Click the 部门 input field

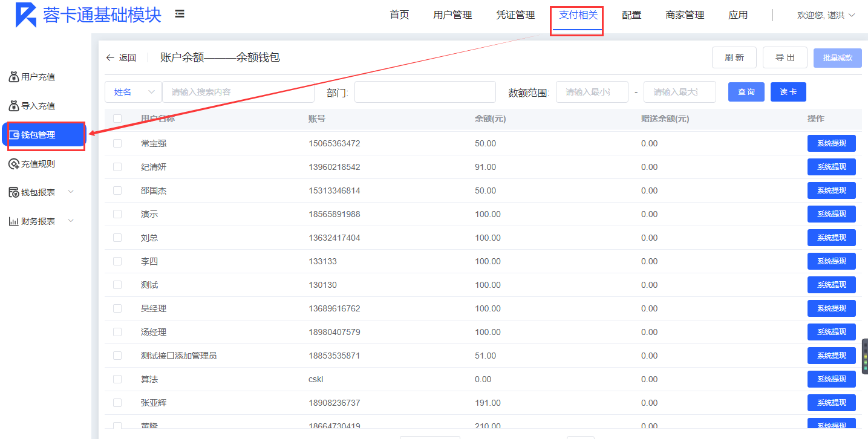425,92
